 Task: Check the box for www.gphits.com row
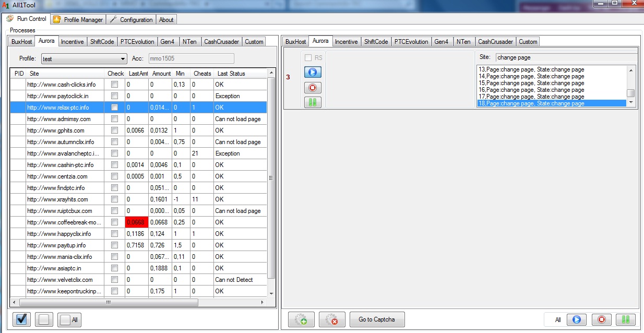coord(114,130)
